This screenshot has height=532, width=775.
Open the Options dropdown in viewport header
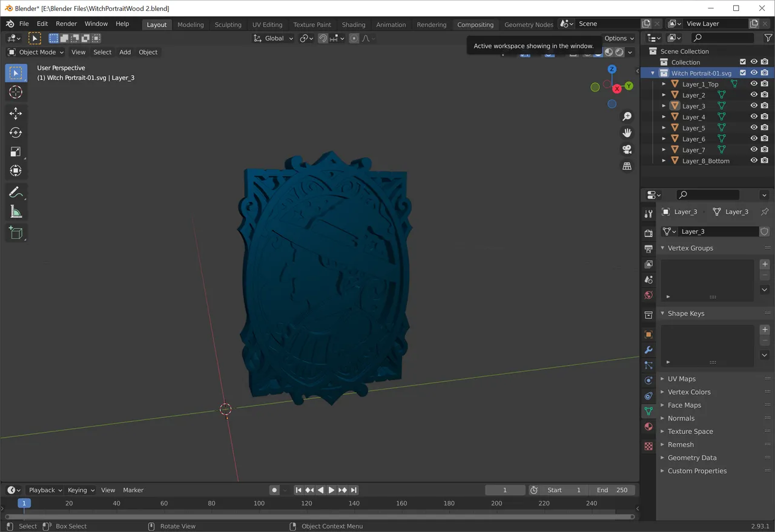(x=619, y=38)
